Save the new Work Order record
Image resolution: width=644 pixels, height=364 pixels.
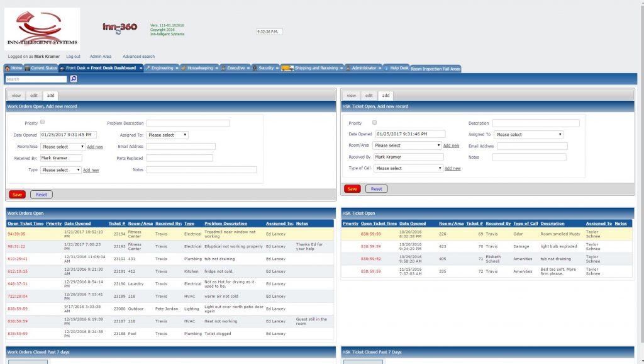click(x=16, y=194)
